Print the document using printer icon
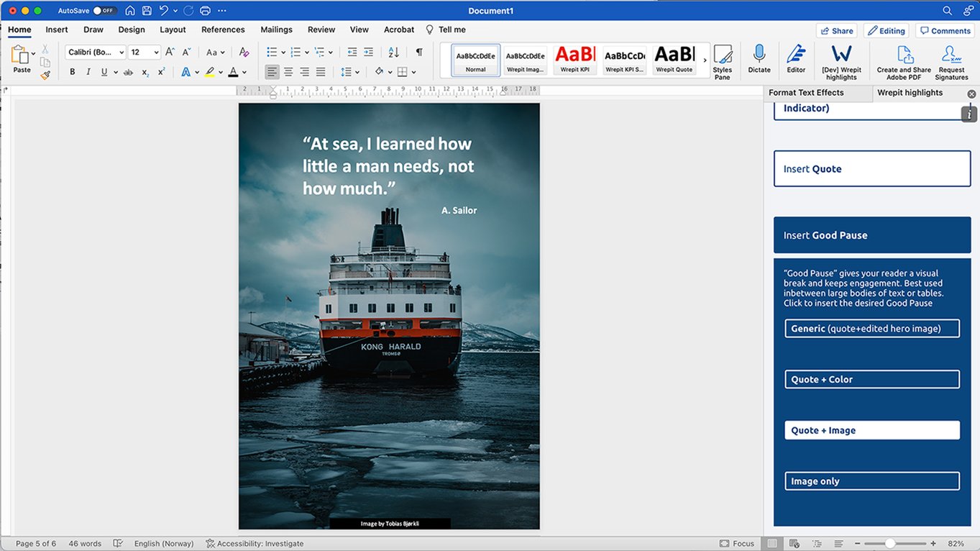The height and width of the screenshot is (551, 980). [x=206, y=11]
